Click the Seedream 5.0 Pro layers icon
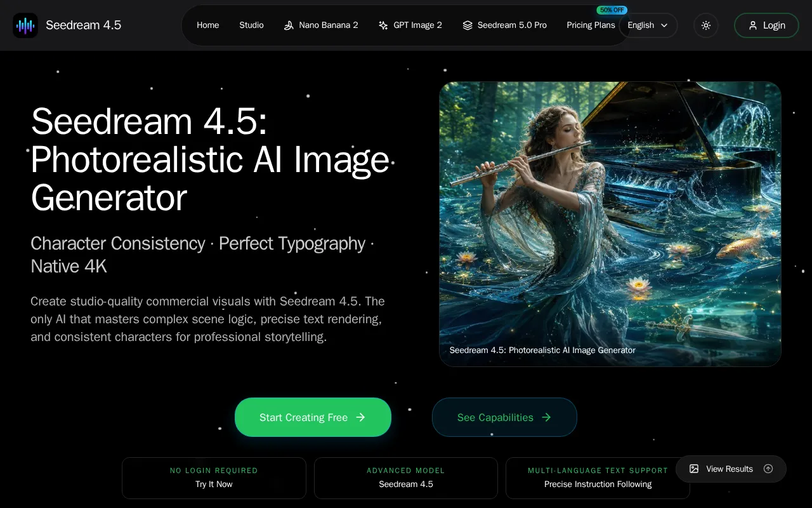The height and width of the screenshot is (508, 812). (468, 25)
